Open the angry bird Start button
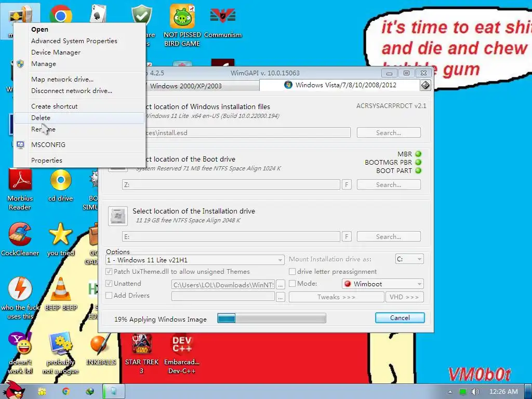This screenshot has width=532, height=399. (x=14, y=390)
